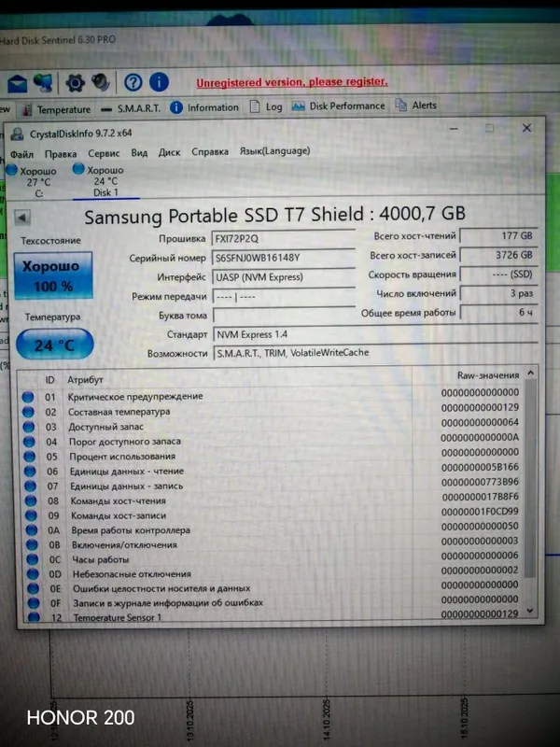Viewport: 560px width, 747px height.
Task: Click the blue info icon in Hard Disk Sentinel toolbar
Action: [x=159, y=82]
